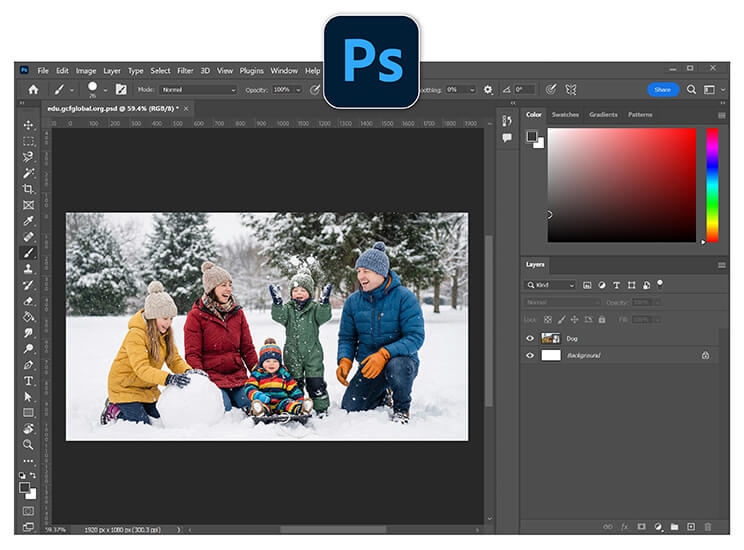The image size is (744, 550).
Task: Toggle Quick Mask mode
Action: pos(28,511)
